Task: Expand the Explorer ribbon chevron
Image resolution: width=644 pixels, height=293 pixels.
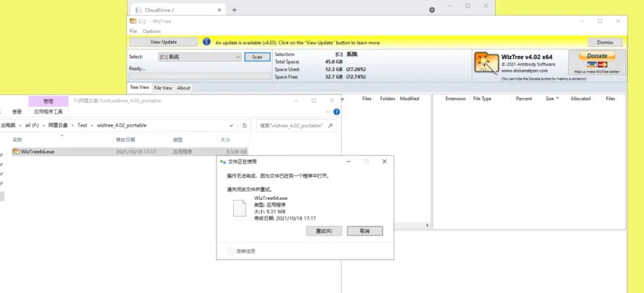Action: point(327,112)
